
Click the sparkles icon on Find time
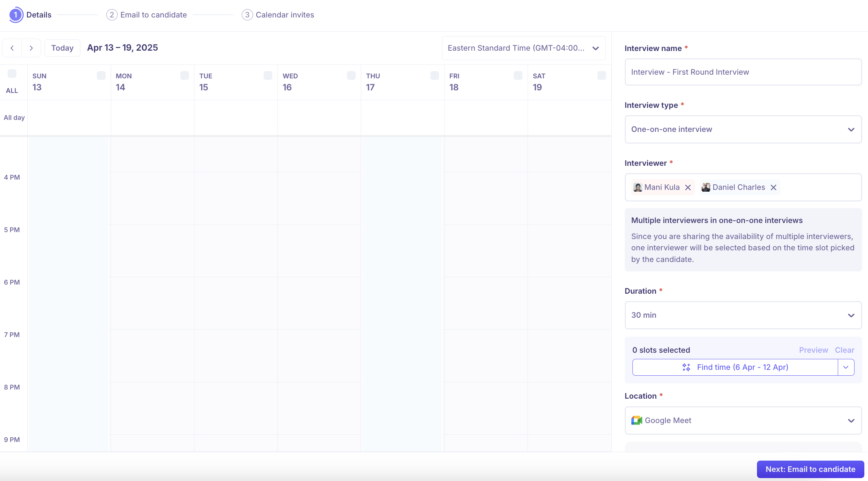(x=686, y=367)
